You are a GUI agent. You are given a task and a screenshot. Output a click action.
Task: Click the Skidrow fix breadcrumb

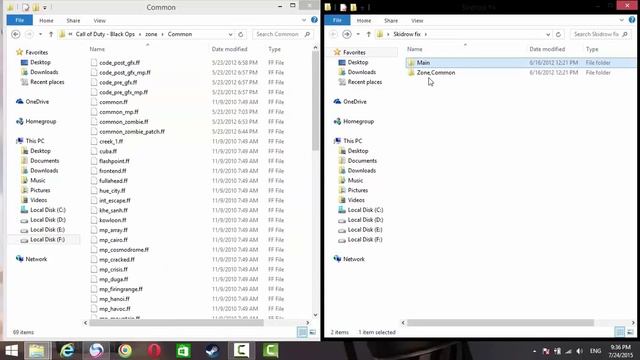(407, 34)
